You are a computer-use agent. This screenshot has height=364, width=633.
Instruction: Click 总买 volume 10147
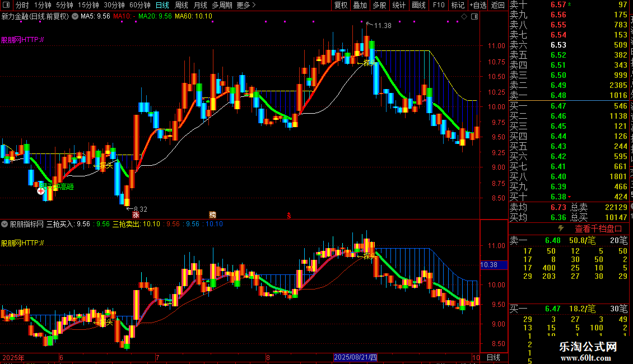(x=616, y=217)
